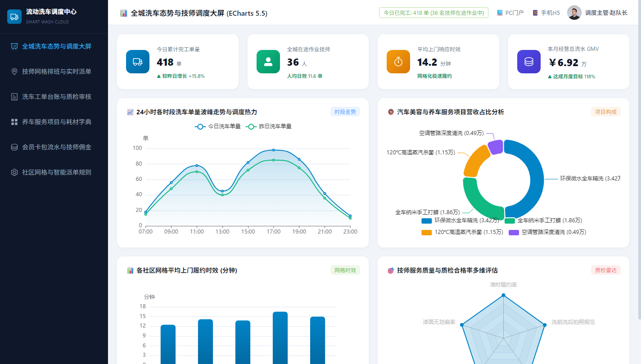Viewport: 641px width, 364px height.
Task: Click the 14.2 value on 平均上门响应时效 card
Action: coord(427,63)
